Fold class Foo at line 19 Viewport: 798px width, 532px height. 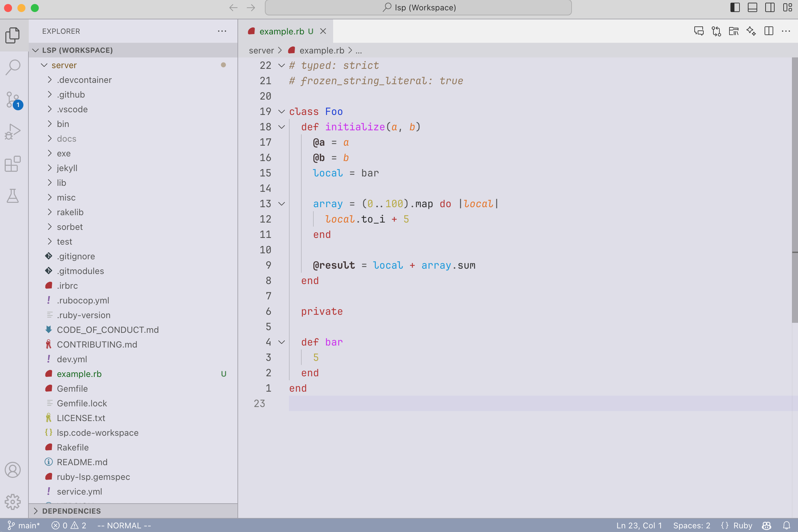point(282,112)
